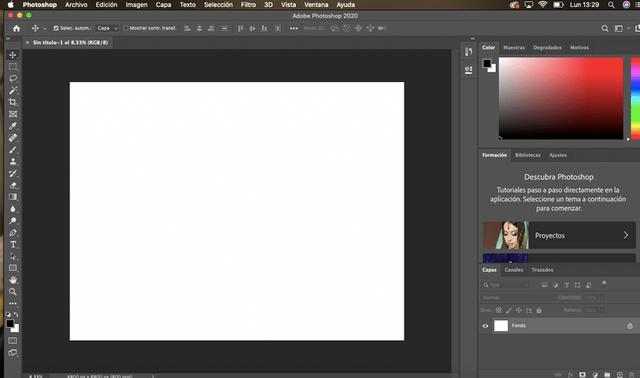Select the Brush tool
640x378 pixels.
point(13,150)
